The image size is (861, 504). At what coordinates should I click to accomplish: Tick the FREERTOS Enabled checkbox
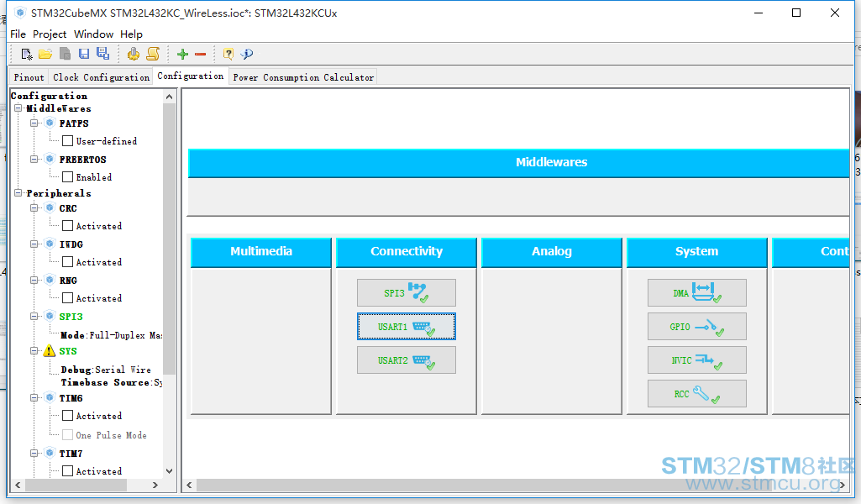point(67,176)
